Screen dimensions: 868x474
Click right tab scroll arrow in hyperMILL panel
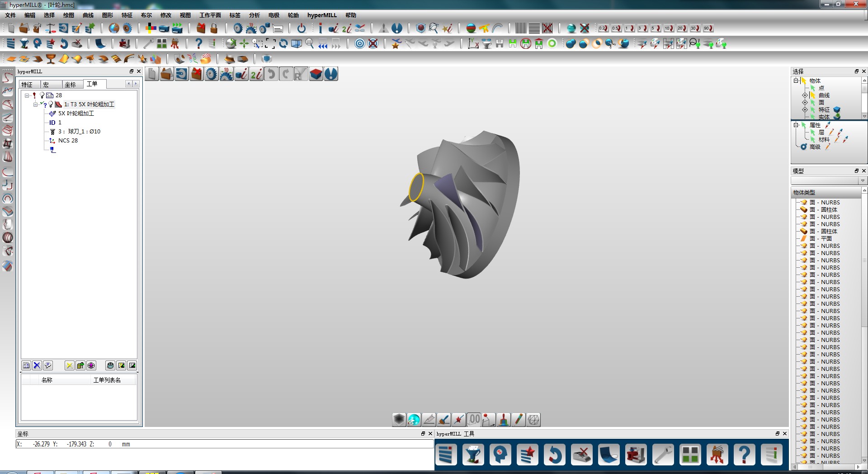[136, 84]
